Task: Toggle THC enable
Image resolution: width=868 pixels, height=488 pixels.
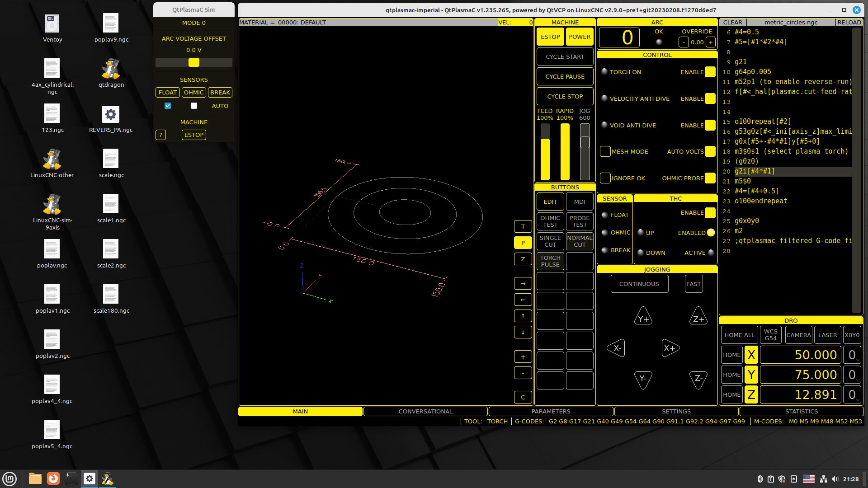Action: (x=710, y=212)
